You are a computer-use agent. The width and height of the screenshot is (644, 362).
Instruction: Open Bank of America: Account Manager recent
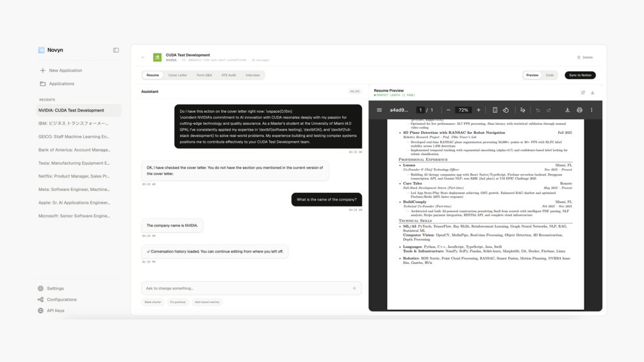point(79,150)
